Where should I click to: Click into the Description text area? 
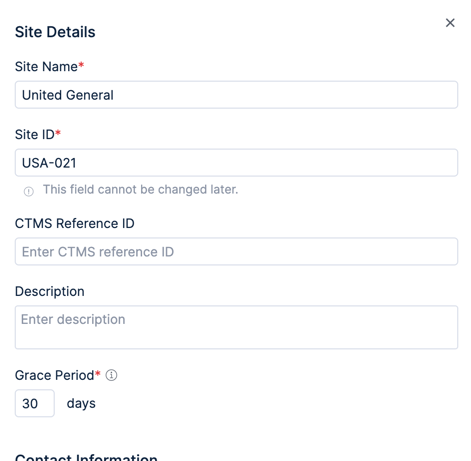pos(236,327)
